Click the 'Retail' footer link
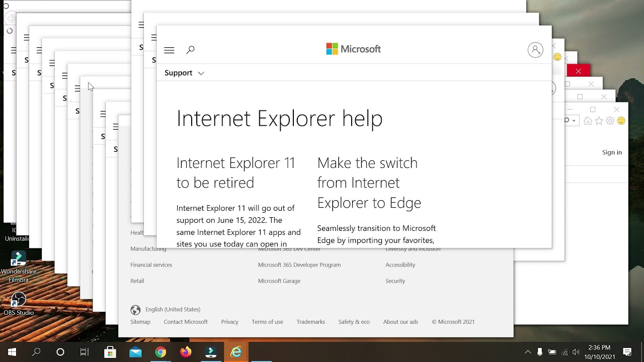Image resolution: width=644 pixels, height=362 pixels. 137,281
